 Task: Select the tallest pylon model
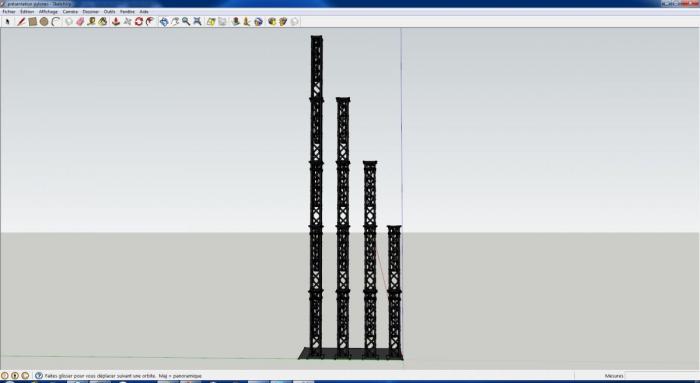[317, 196]
